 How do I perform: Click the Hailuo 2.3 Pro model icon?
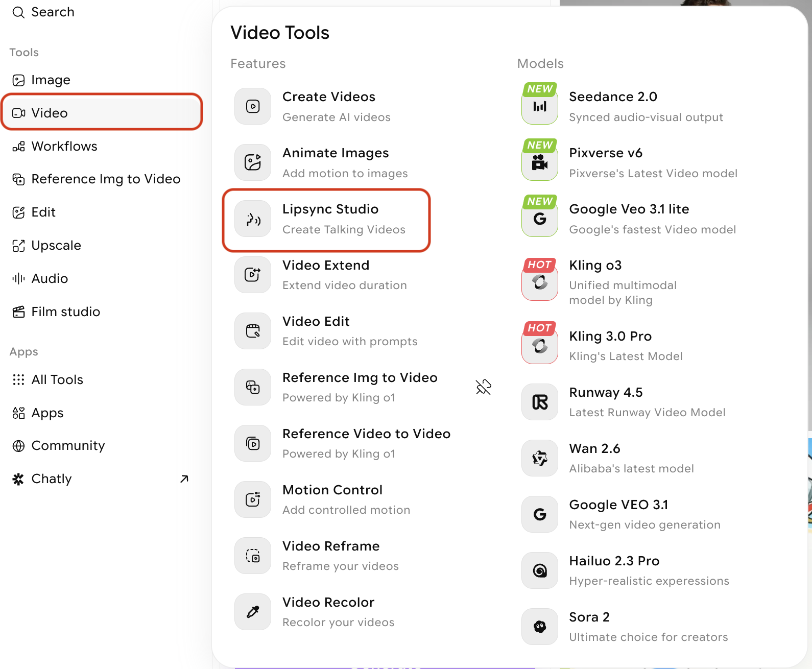(540, 570)
